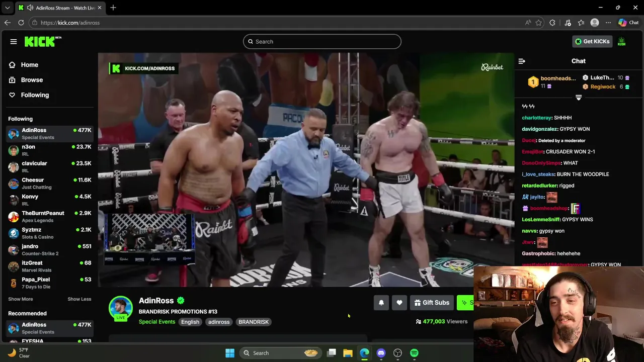644x362 pixels.
Task: Open Papa_Pixel's 7 Days to Die stream
Action: 49,283
